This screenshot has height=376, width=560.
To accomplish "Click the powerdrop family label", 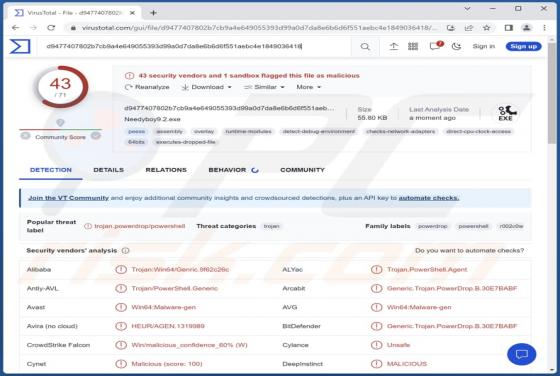I will (x=432, y=226).
